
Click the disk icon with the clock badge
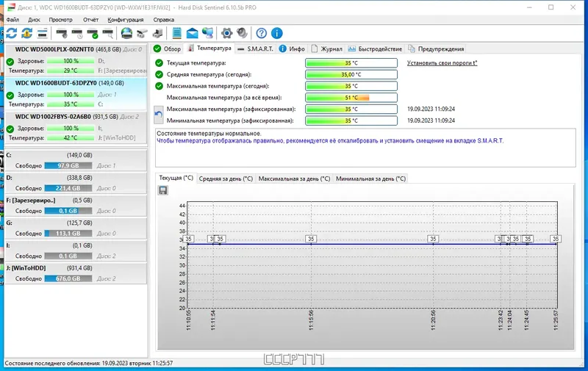(77, 33)
